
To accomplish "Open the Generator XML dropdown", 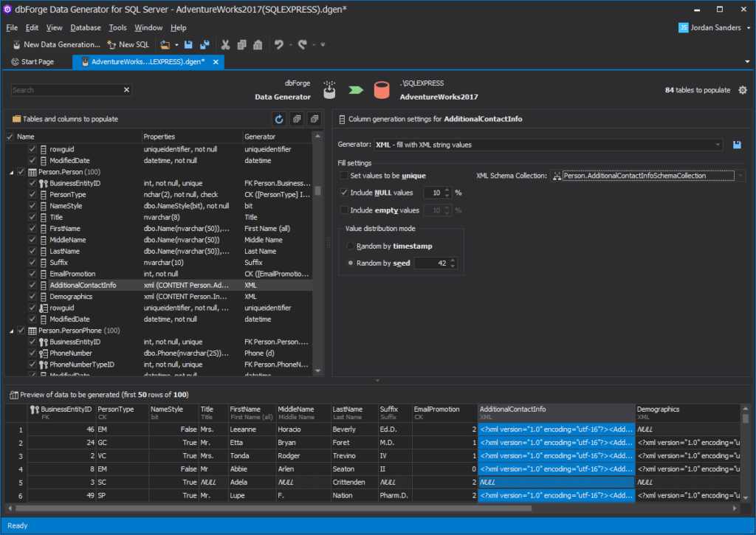I will tap(718, 145).
